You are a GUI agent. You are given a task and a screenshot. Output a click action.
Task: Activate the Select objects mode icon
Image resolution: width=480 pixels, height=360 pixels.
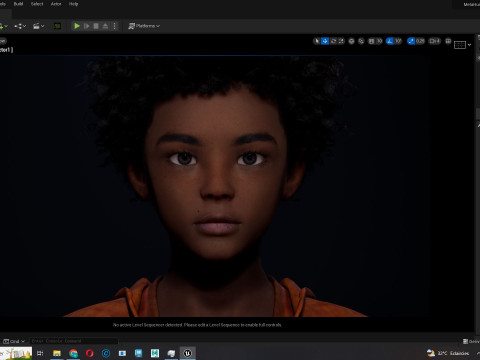point(317,41)
